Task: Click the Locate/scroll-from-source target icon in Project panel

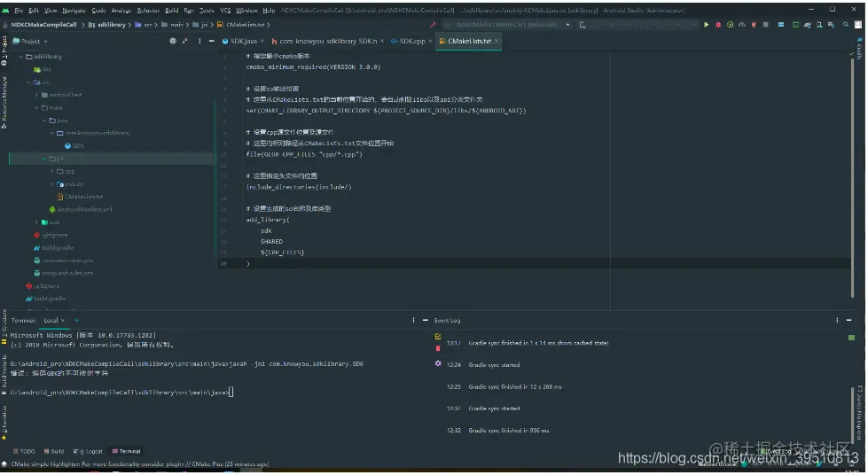Action: point(173,41)
